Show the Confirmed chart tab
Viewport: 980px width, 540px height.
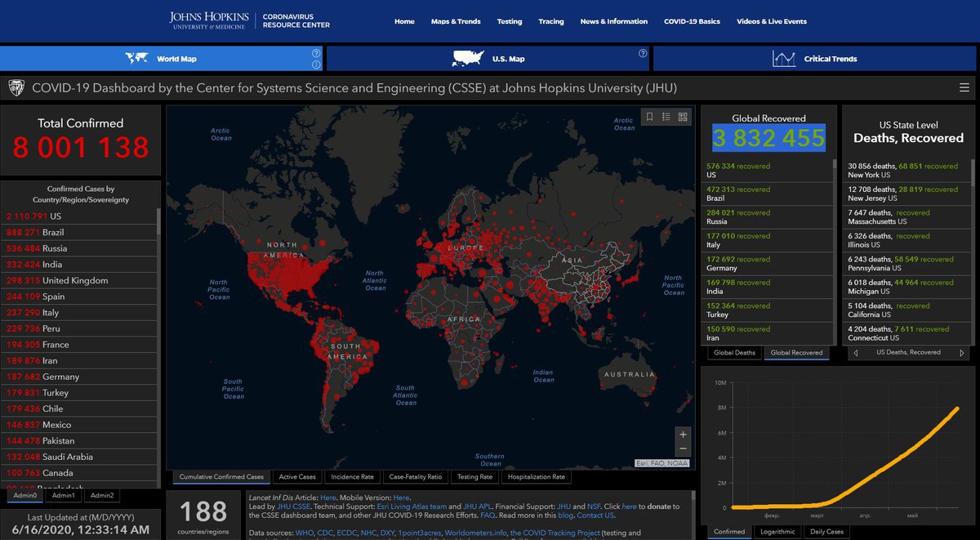tap(729, 532)
